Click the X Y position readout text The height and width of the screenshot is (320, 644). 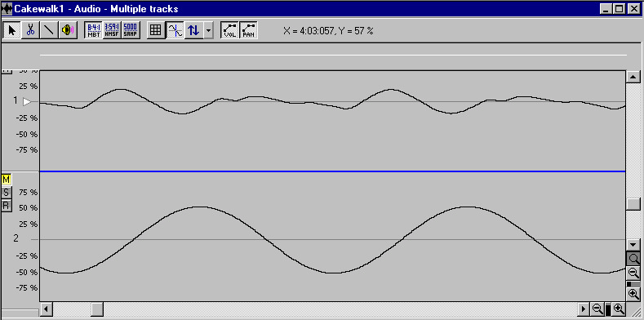point(328,31)
